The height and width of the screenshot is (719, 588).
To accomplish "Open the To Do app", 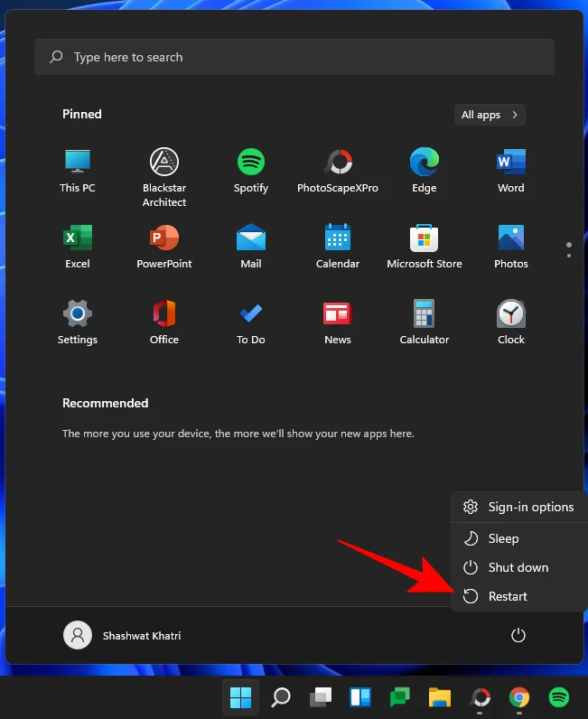I will click(x=251, y=322).
